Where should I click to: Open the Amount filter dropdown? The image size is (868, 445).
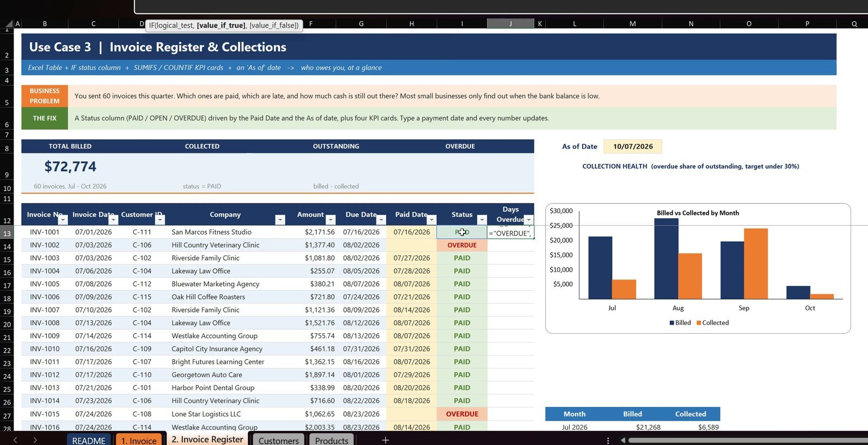coord(330,220)
